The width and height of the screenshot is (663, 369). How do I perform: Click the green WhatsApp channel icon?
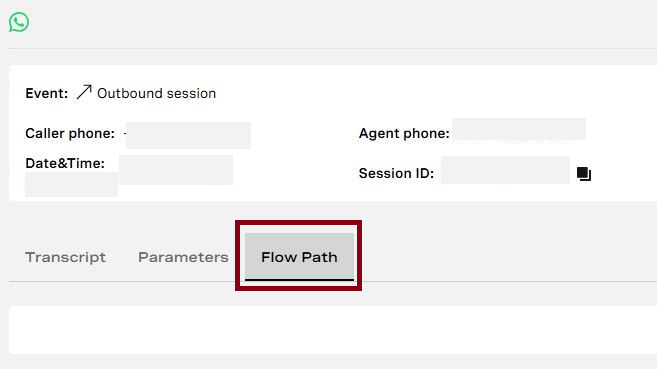(x=19, y=22)
